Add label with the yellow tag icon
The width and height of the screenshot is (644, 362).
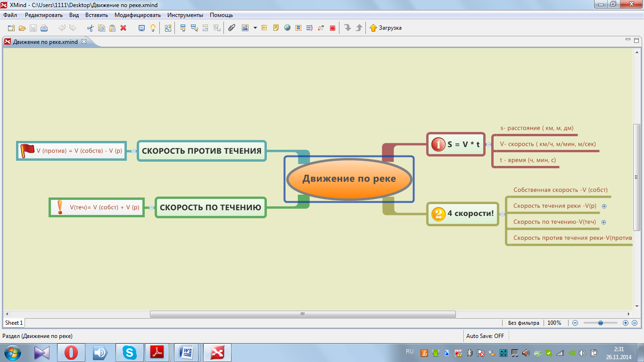click(264, 28)
